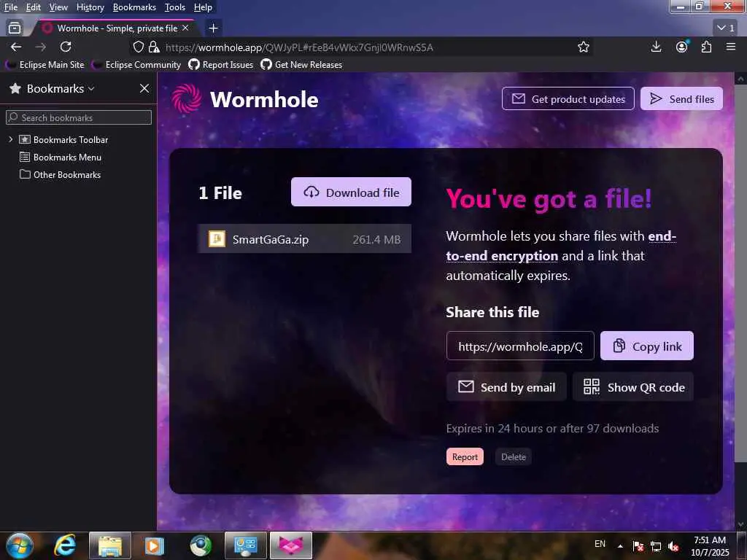Select the Other Bookmarks folder
Viewport: 747px width, 560px height.
pos(61,175)
